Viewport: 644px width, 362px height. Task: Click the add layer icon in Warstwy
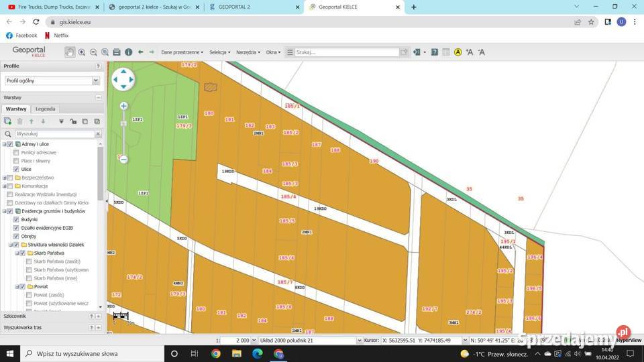point(8,121)
